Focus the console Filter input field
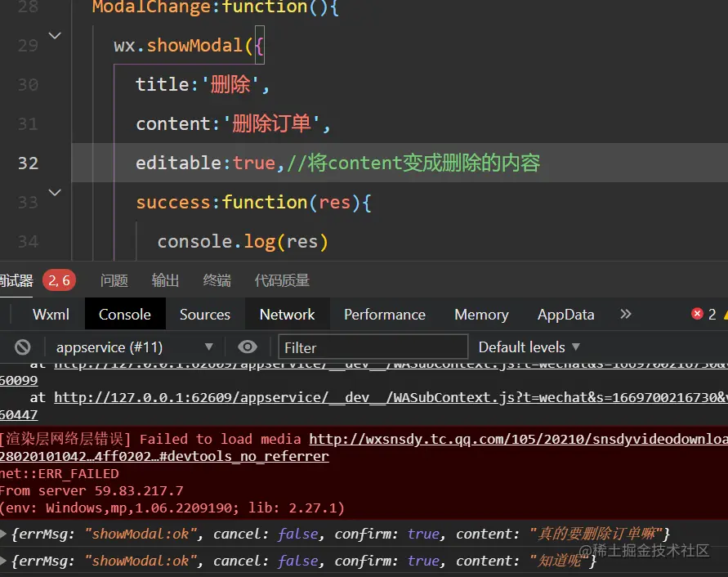The image size is (728, 577). 373,347
